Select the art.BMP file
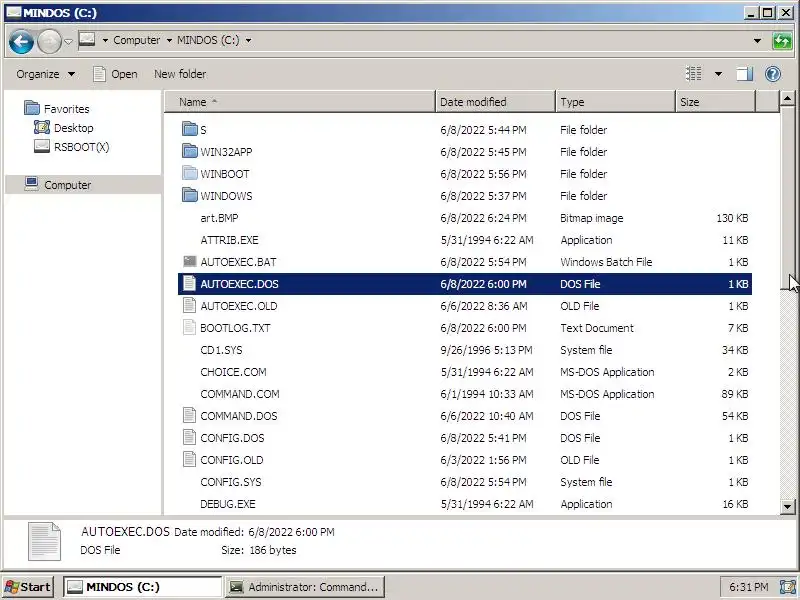The height and width of the screenshot is (600, 800). click(x=219, y=218)
